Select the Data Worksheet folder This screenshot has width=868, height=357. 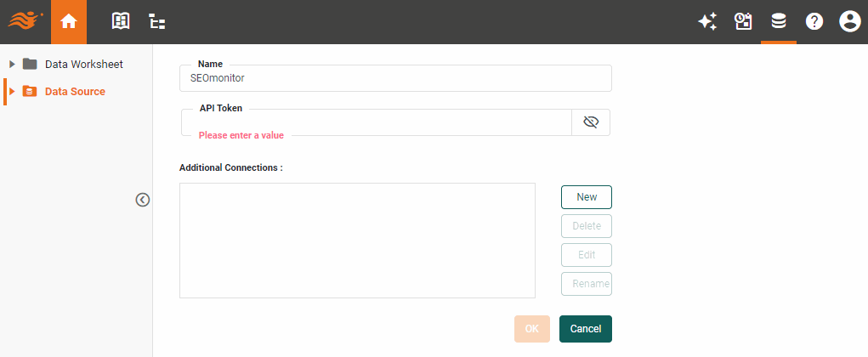83,64
